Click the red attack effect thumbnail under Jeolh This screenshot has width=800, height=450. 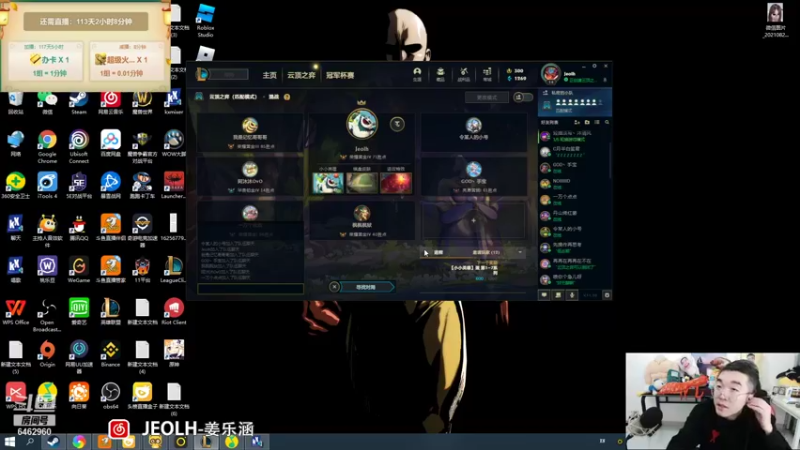396,183
